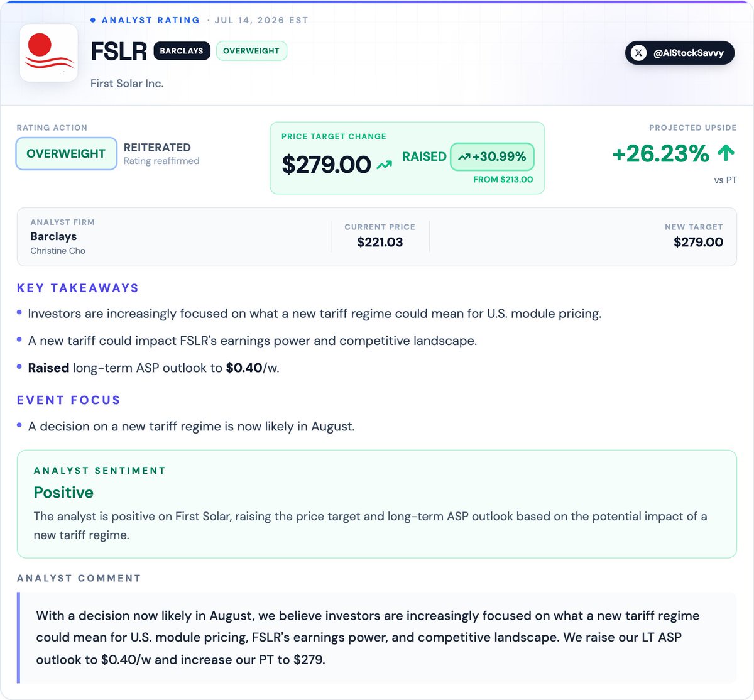Click the Current Price $221.03 value
Screen dimensions: 754x700
point(380,243)
